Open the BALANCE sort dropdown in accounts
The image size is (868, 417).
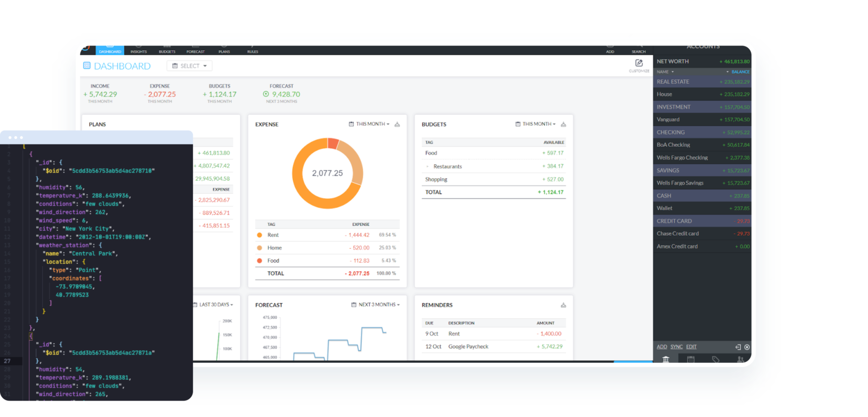tap(738, 72)
